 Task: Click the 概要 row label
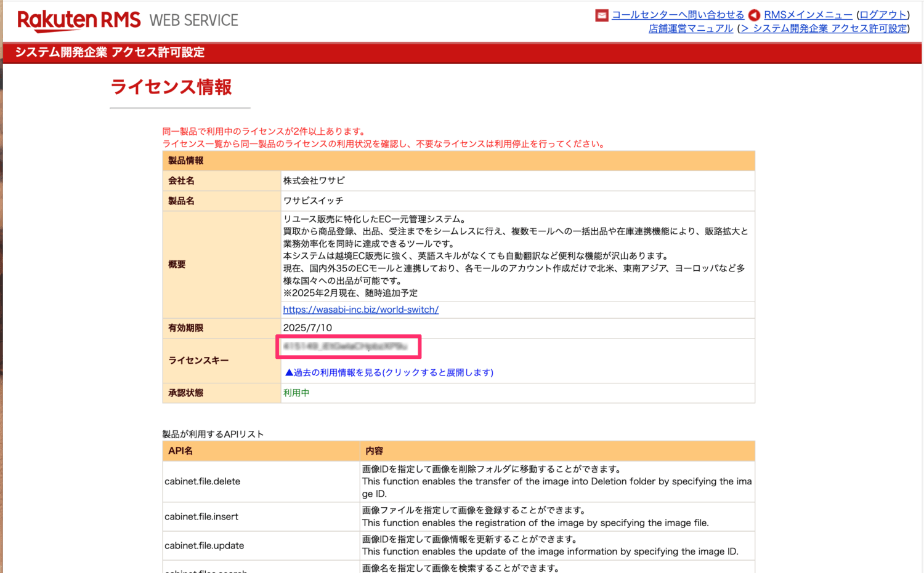tap(177, 264)
